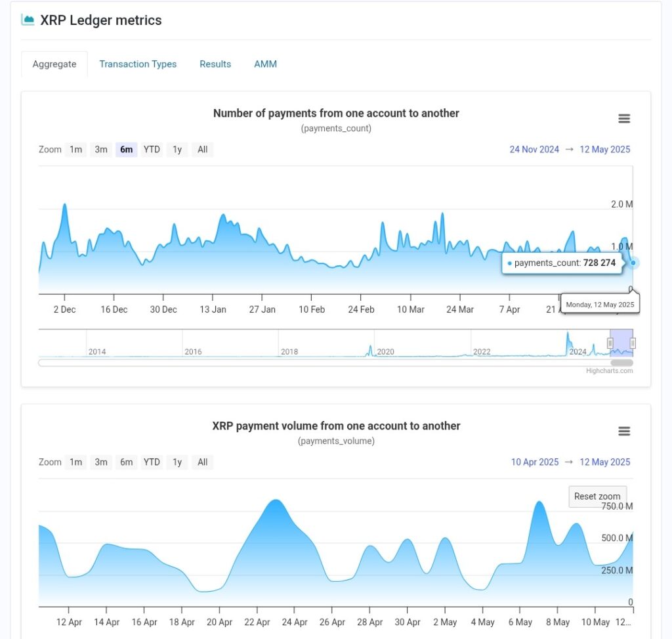
Task: Click the 2018 label in the navigator
Action: [289, 351]
